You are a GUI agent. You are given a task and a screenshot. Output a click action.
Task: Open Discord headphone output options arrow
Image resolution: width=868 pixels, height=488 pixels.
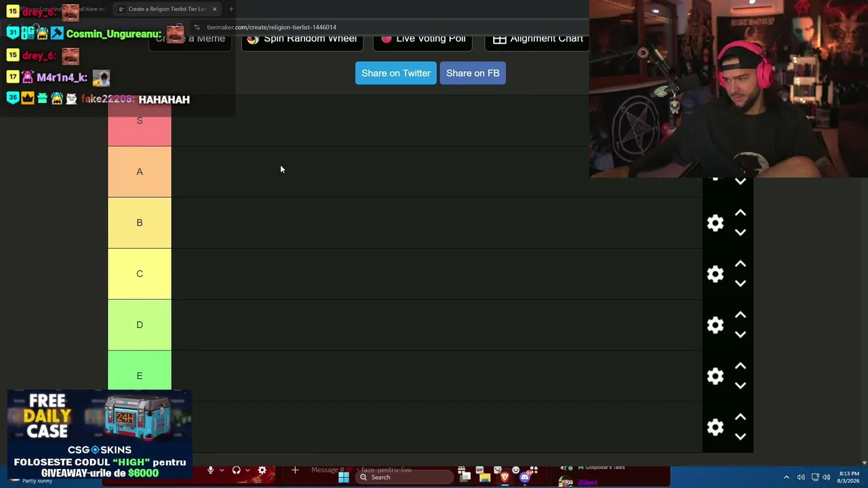point(248,470)
